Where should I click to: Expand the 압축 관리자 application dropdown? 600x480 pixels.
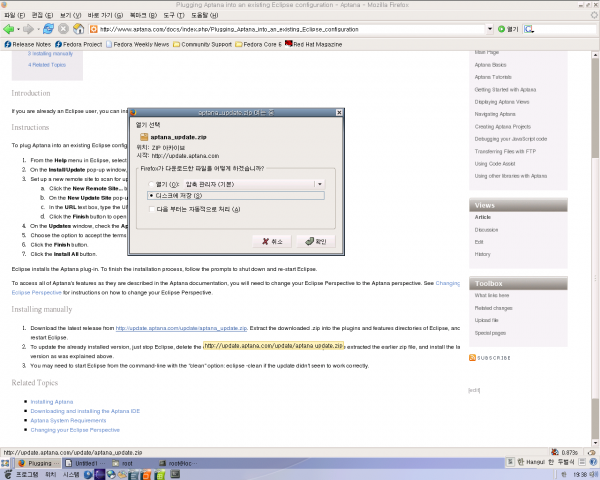click(x=320, y=184)
